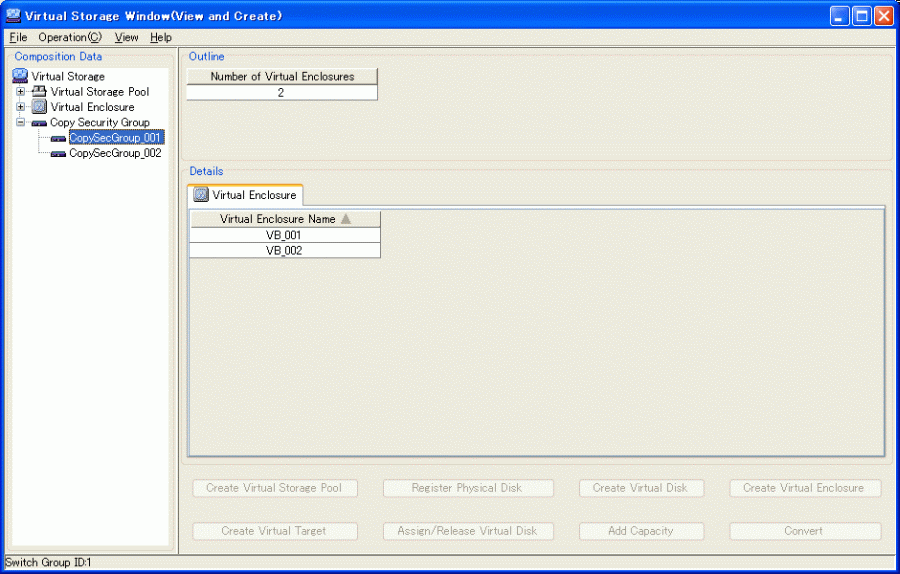
Task: Click the Virtual Storage Pool icon
Action: pyautogui.click(x=39, y=92)
